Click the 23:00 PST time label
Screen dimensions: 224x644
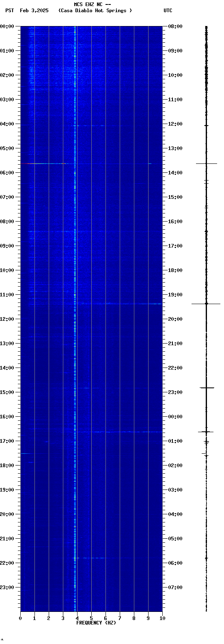tap(7, 587)
